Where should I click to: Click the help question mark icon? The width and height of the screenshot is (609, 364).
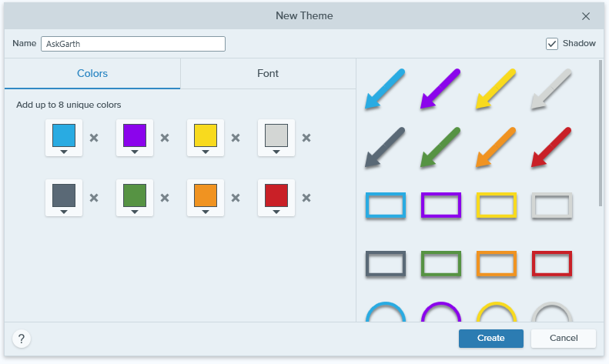[22, 339]
